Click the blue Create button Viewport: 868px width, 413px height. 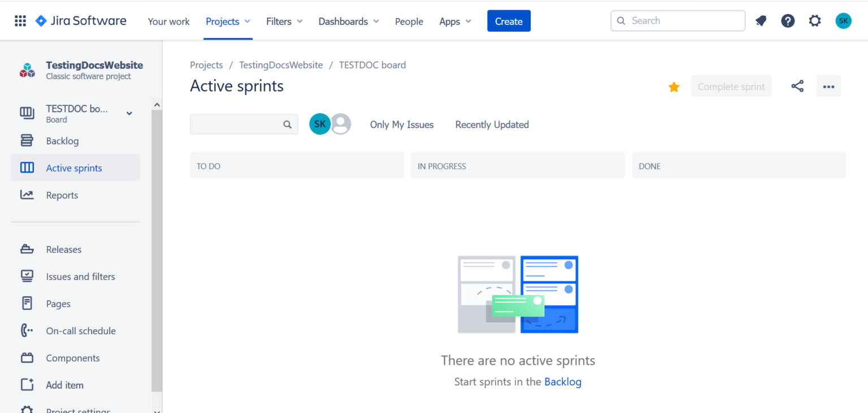(x=508, y=20)
